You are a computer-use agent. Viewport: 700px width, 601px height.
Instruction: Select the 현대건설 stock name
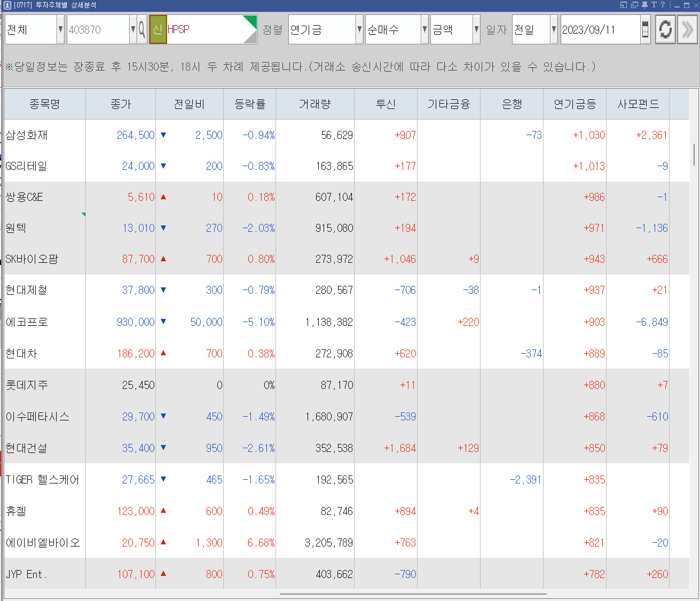point(26,448)
